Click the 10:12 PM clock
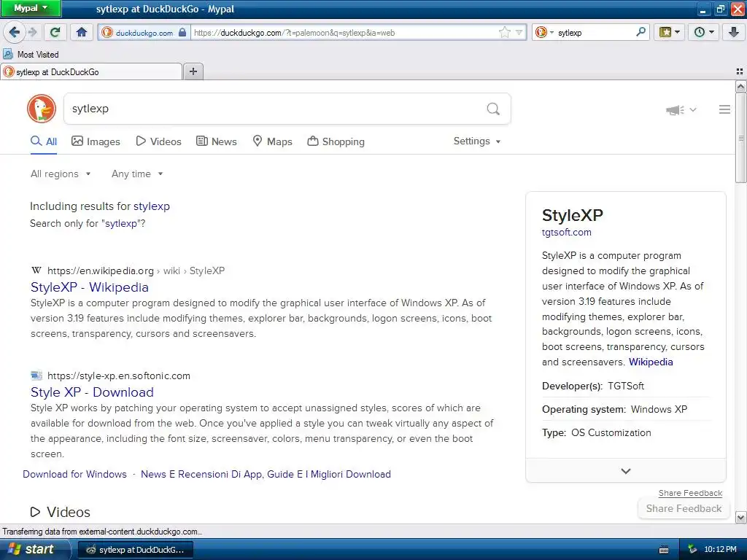This screenshot has width=747, height=560. pos(720,549)
